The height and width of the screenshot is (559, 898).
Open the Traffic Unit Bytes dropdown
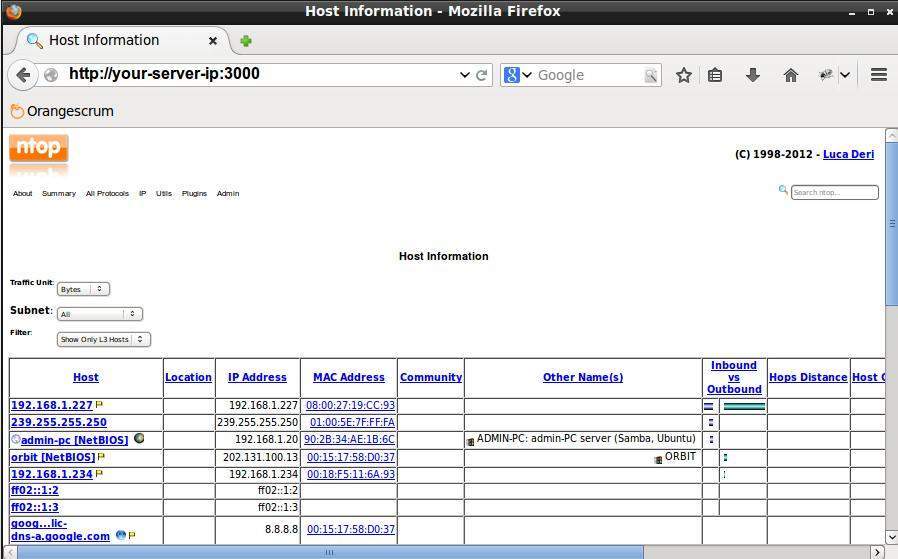point(83,289)
